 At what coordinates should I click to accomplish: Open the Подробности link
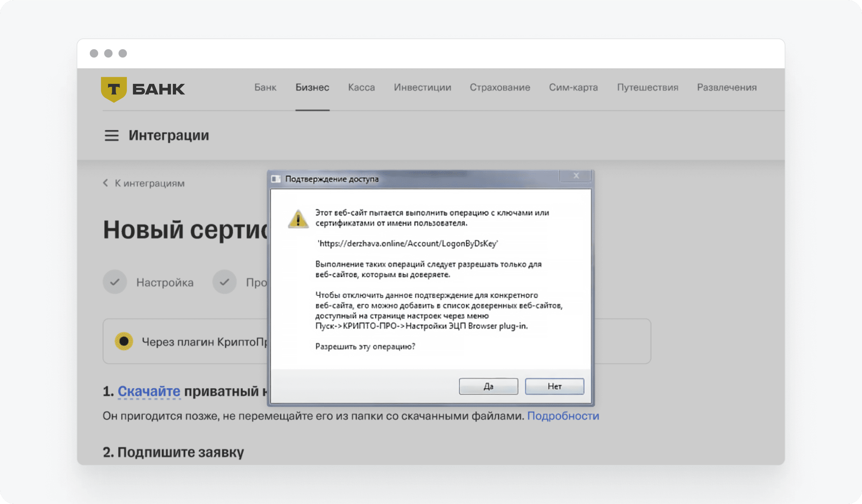(563, 416)
